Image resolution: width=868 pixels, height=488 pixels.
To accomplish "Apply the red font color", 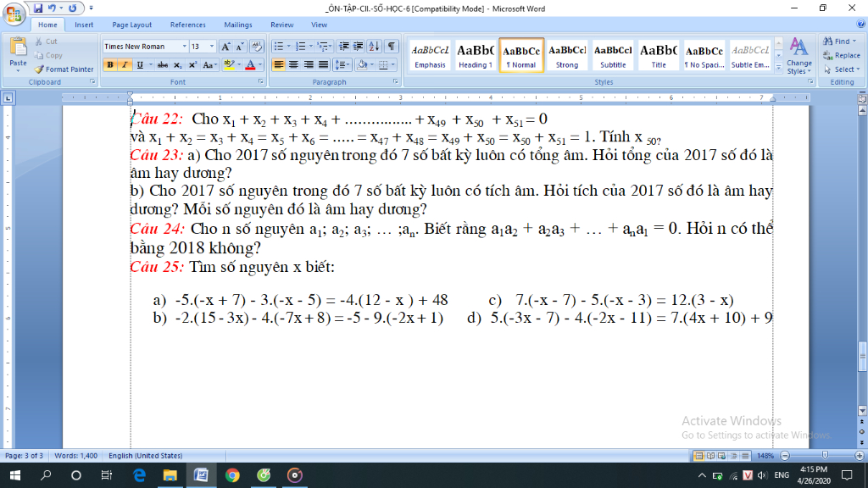I will (250, 64).
